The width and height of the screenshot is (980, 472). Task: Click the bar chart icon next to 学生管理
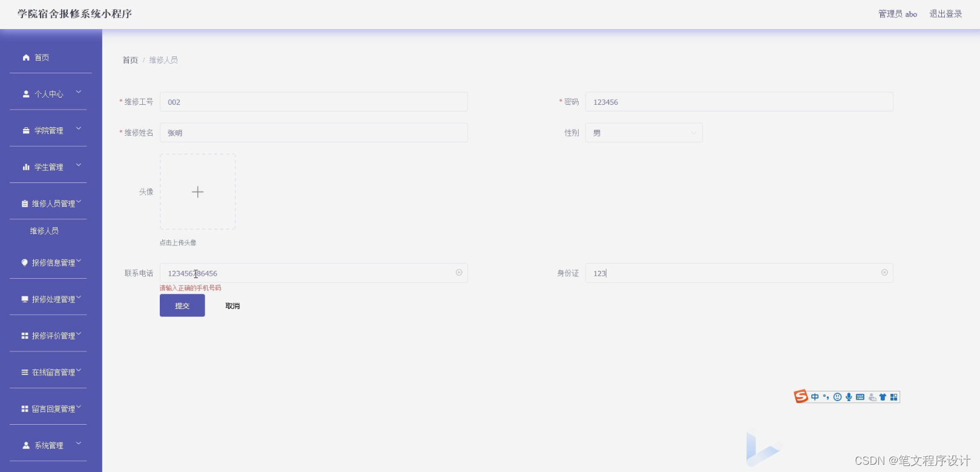pos(26,167)
